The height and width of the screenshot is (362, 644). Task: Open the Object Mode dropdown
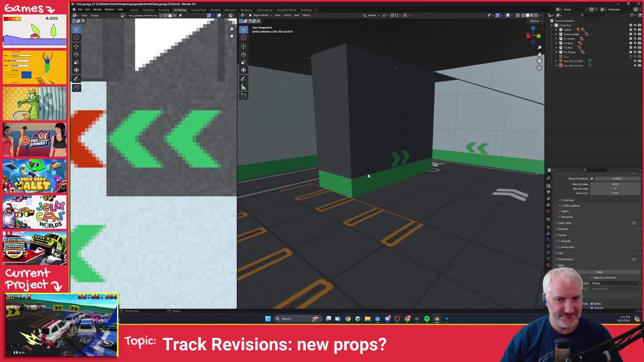[260, 15]
